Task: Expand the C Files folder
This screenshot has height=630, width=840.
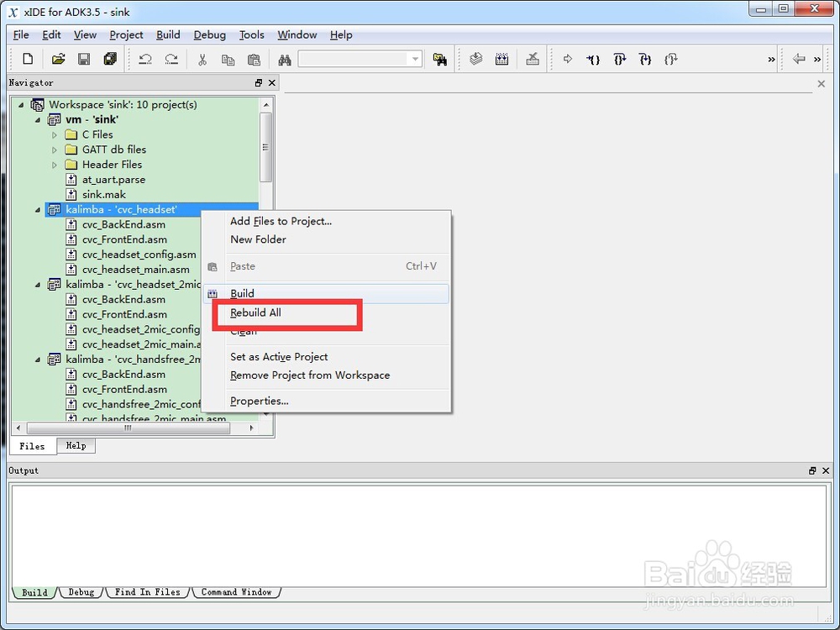Action: (x=54, y=135)
